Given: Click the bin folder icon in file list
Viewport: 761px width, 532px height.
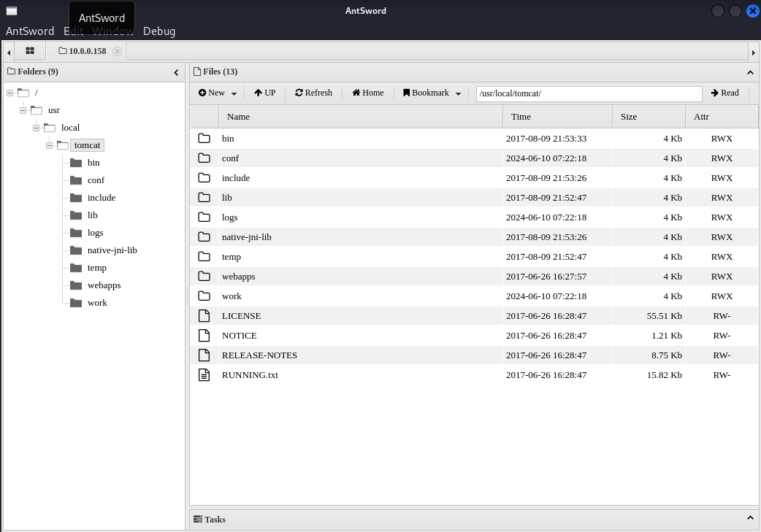Looking at the screenshot, I should [x=204, y=138].
